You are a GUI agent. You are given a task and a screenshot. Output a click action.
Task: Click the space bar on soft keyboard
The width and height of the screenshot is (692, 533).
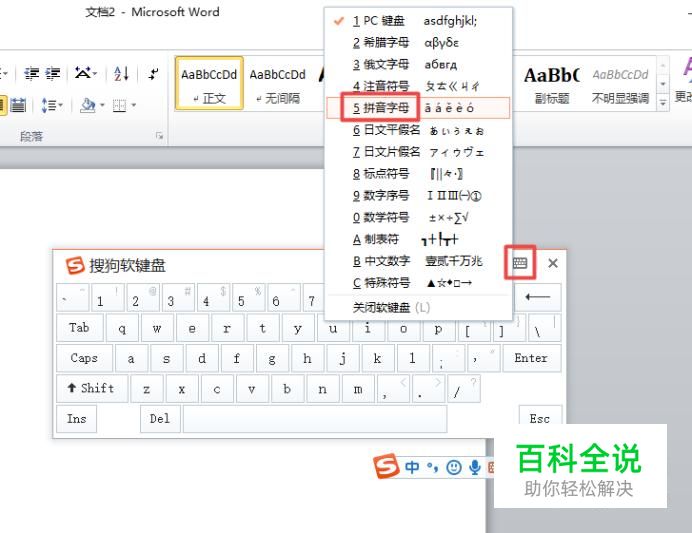click(315, 418)
